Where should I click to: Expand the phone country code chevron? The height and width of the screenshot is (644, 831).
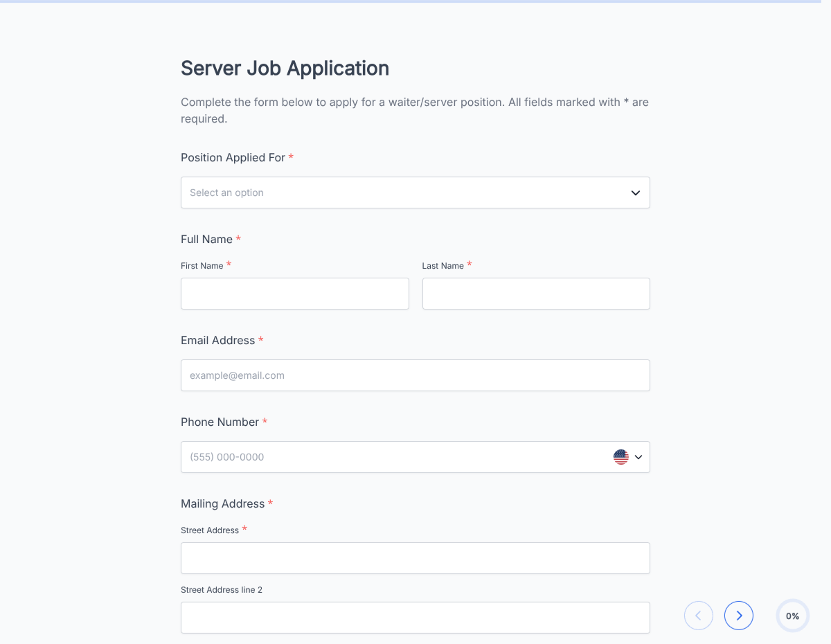click(x=638, y=457)
